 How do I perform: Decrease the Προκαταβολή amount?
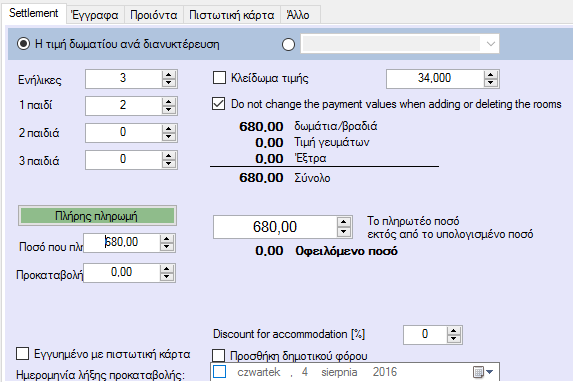click(x=167, y=277)
